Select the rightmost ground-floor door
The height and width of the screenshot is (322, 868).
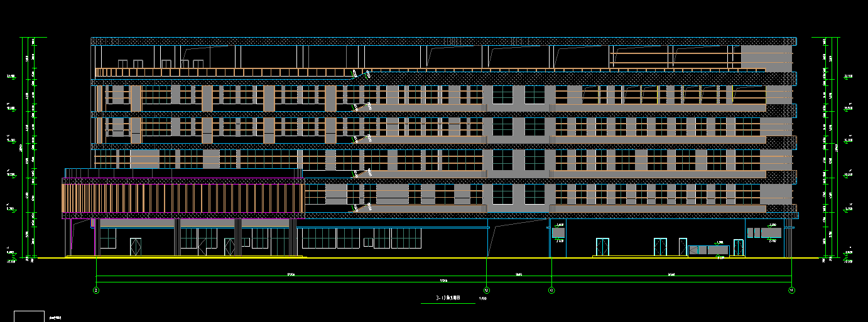(x=739, y=247)
